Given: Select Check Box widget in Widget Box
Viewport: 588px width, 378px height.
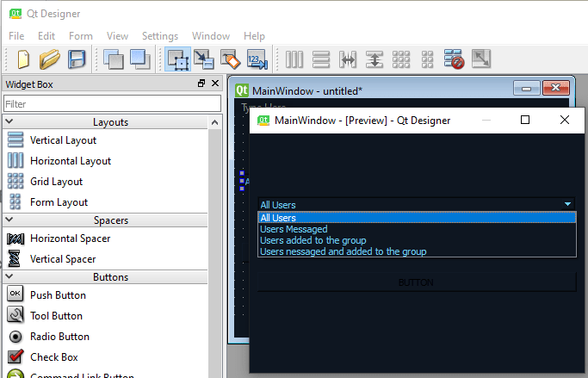Looking at the screenshot, I should click(54, 357).
